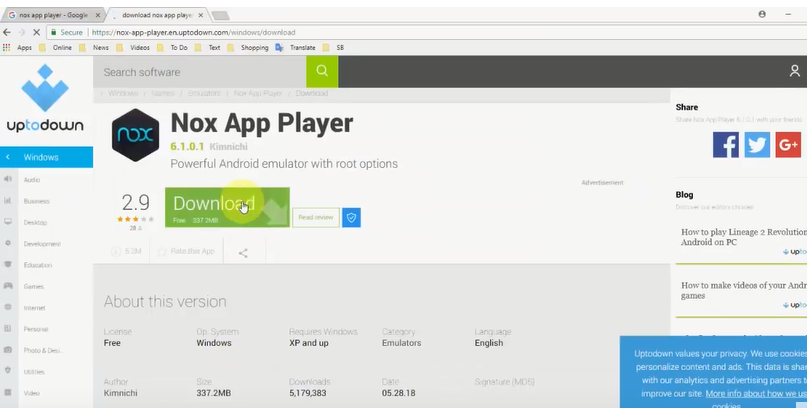Click the version number 6.1.0.1

tap(187, 147)
